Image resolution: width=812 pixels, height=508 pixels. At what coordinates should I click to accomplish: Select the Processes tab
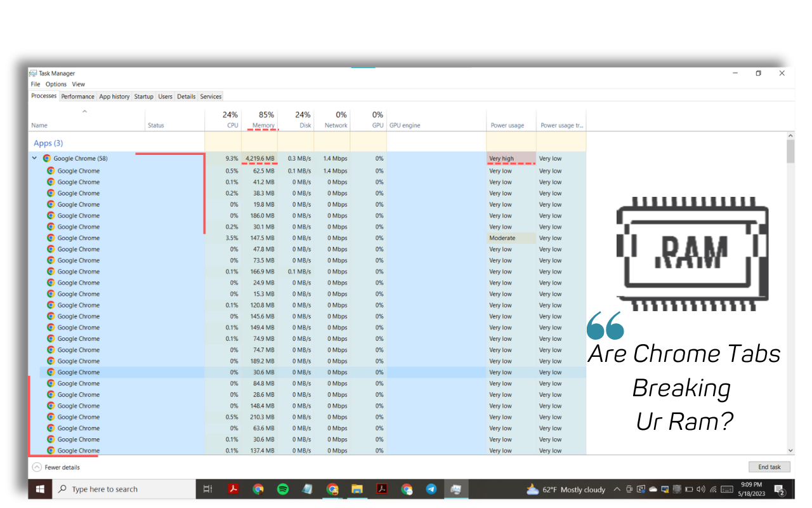click(44, 96)
